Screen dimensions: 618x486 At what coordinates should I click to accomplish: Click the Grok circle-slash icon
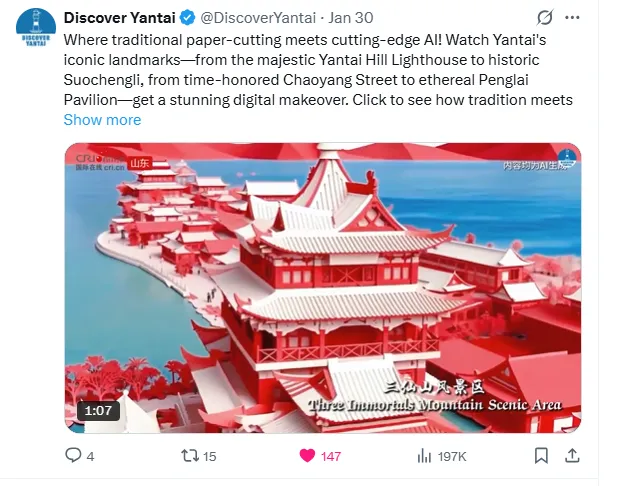(x=545, y=17)
